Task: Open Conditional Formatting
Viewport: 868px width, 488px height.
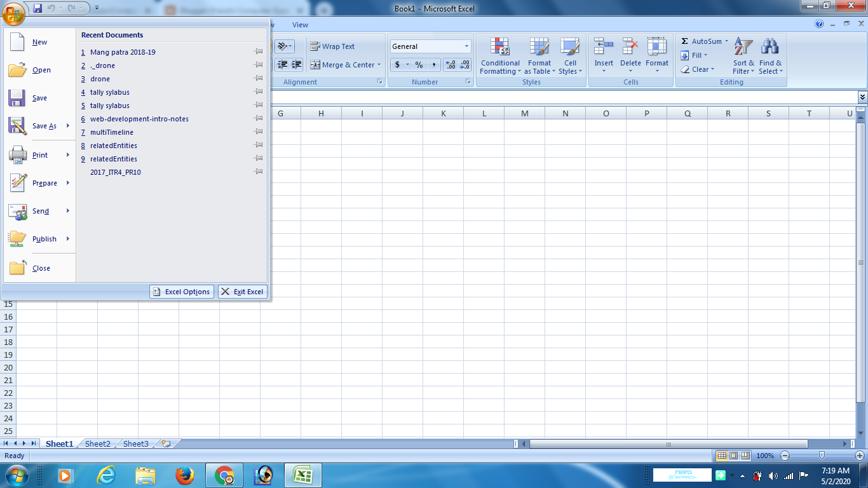Action: pos(500,56)
